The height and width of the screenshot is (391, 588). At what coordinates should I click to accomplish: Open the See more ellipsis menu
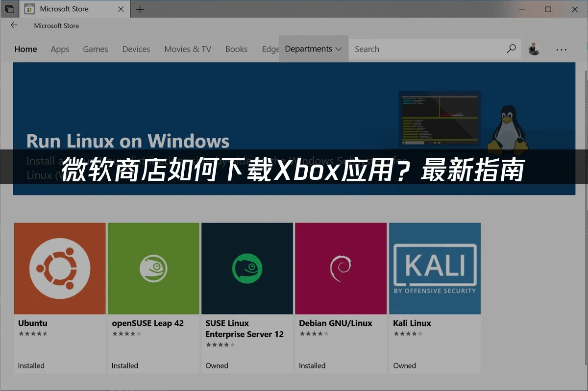pos(561,49)
